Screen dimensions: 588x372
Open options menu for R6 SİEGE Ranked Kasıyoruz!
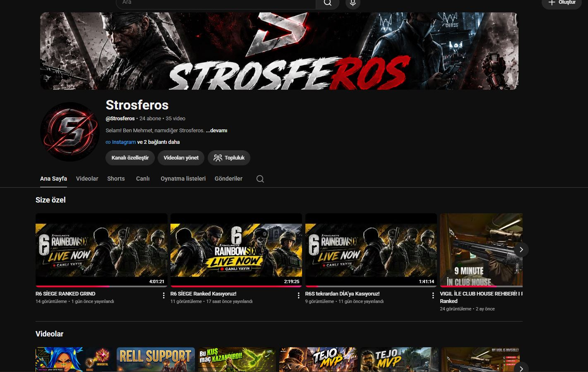pos(299,296)
